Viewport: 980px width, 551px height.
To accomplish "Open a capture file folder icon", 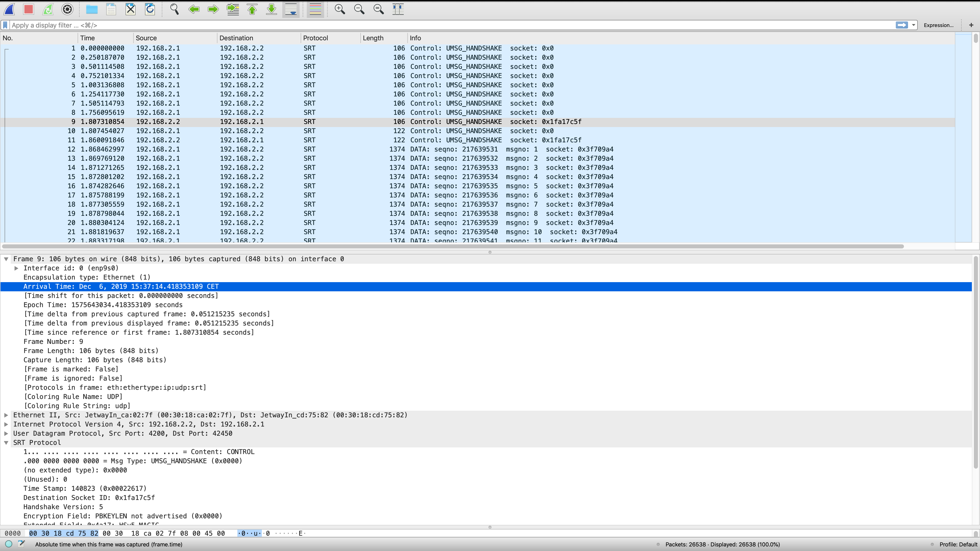I will coord(92,9).
